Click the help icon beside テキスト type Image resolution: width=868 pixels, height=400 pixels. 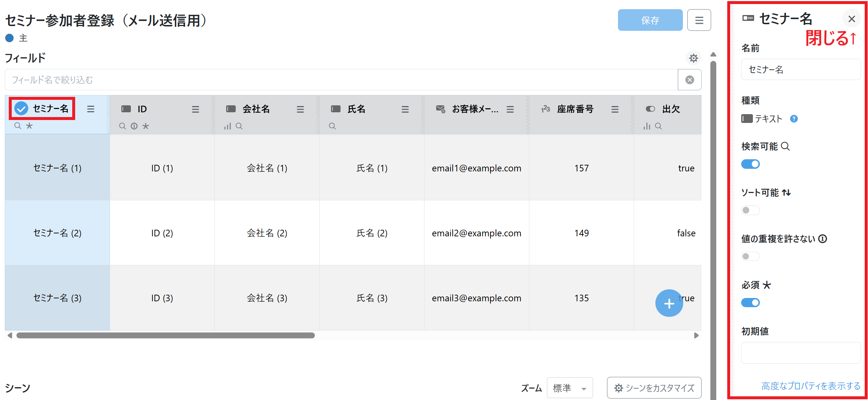[794, 119]
